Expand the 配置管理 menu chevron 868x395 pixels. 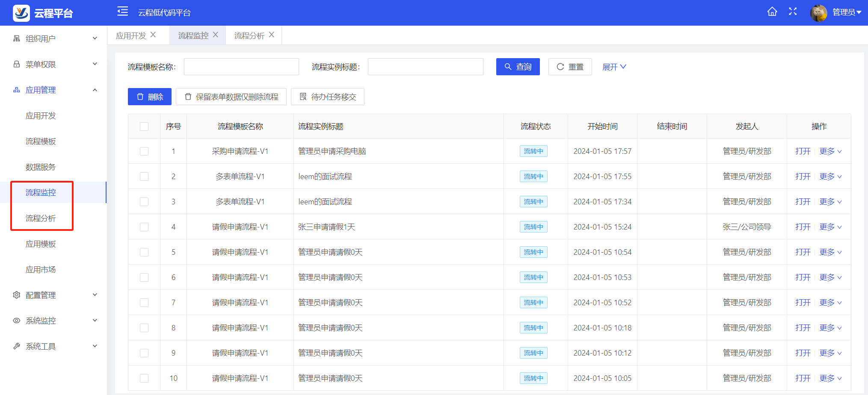tap(95, 295)
